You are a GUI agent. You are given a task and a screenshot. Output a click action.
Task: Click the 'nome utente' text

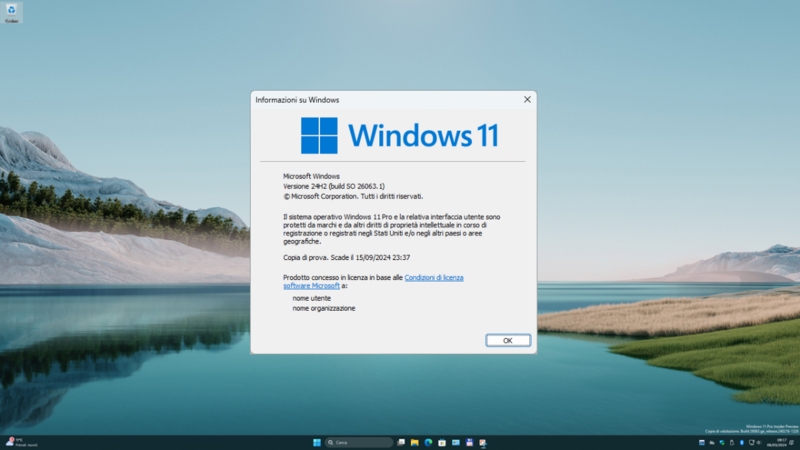[312, 298]
